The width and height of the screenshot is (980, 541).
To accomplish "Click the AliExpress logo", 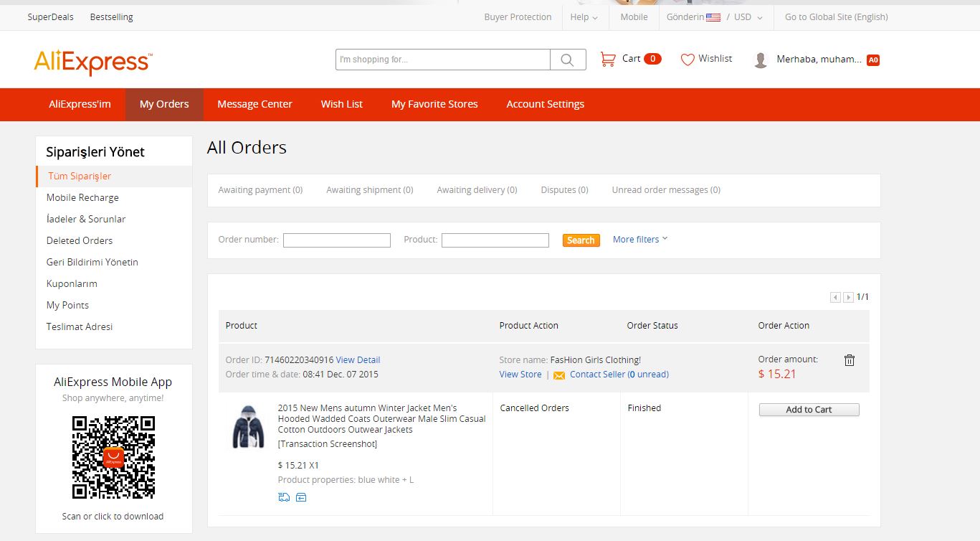I will pos(93,62).
